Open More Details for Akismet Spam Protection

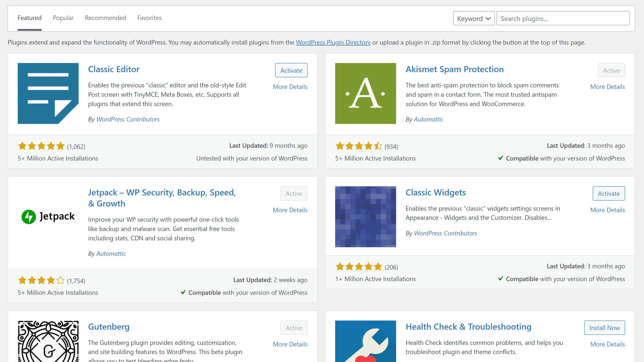tap(608, 87)
